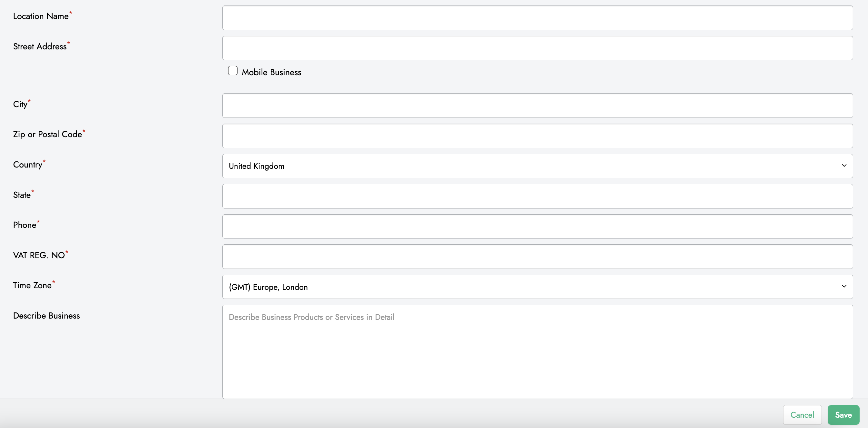The width and height of the screenshot is (868, 428).
Task: Click the Zip or Postal Code field
Action: [x=537, y=136]
